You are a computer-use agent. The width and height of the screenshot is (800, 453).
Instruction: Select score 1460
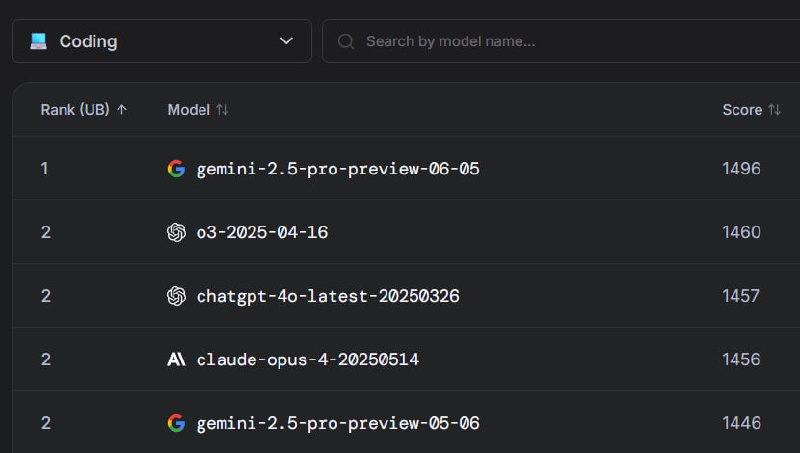coord(741,232)
